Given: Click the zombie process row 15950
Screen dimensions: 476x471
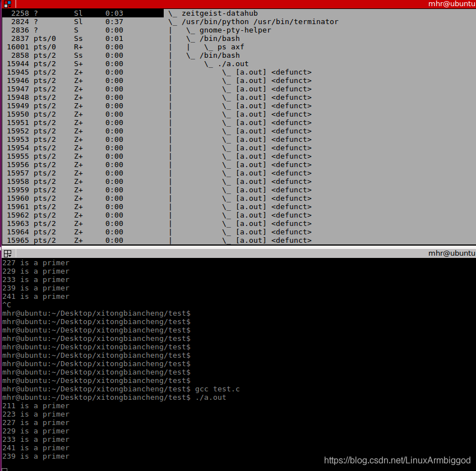Looking at the screenshot, I should [159, 114].
